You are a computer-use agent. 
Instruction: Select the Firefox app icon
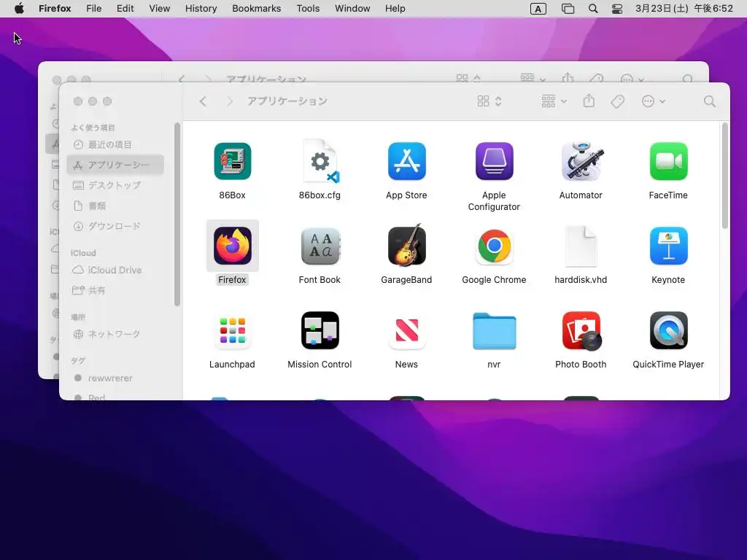(x=232, y=246)
